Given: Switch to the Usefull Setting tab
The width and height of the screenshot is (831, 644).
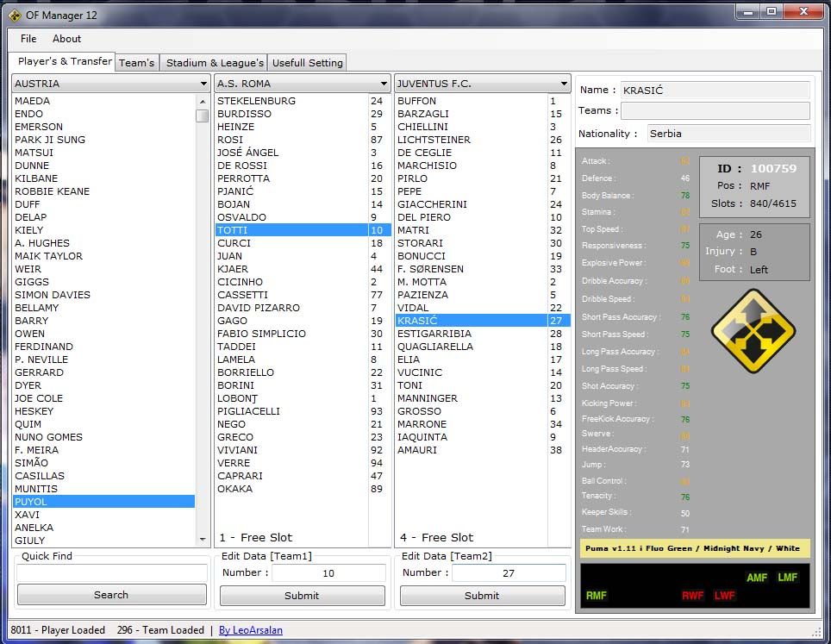Looking at the screenshot, I should pos(308,63).
